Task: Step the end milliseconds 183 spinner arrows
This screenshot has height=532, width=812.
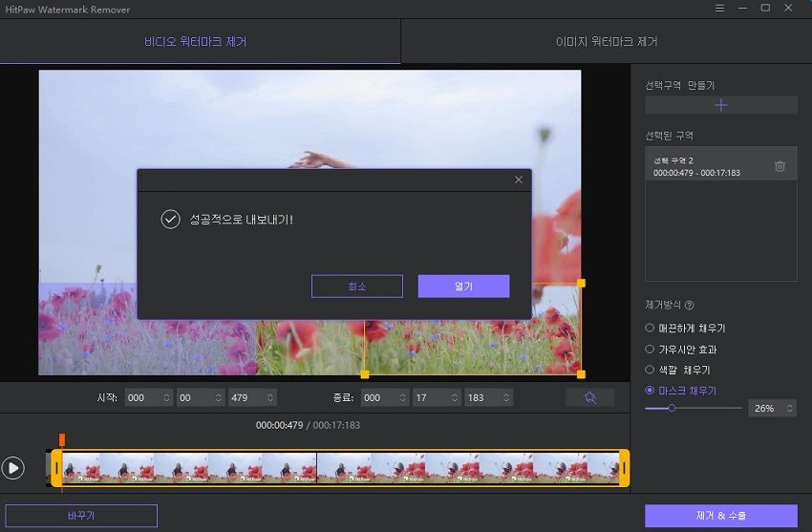Action: pyautogui.click(x=506, y=397)
